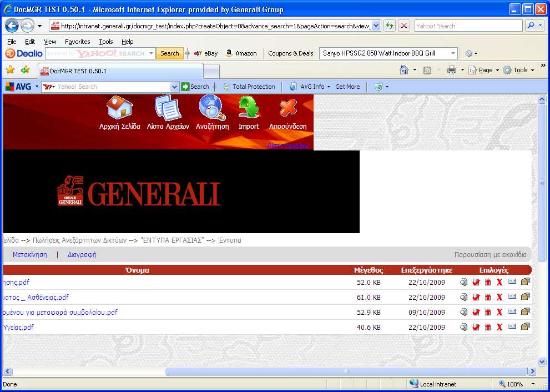The height and width of the screenshot is (392, 550).
Task: Click the vertical scrollbar down arrow
Action: tap(542, 361)
